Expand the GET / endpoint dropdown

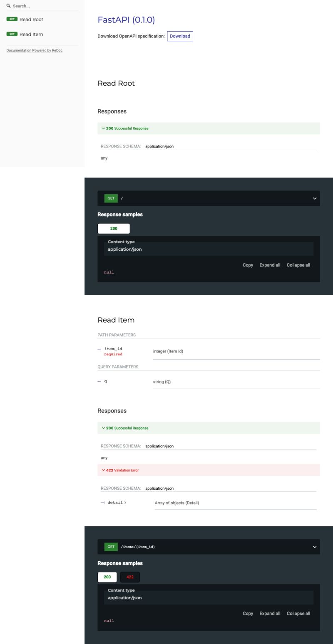209,198
